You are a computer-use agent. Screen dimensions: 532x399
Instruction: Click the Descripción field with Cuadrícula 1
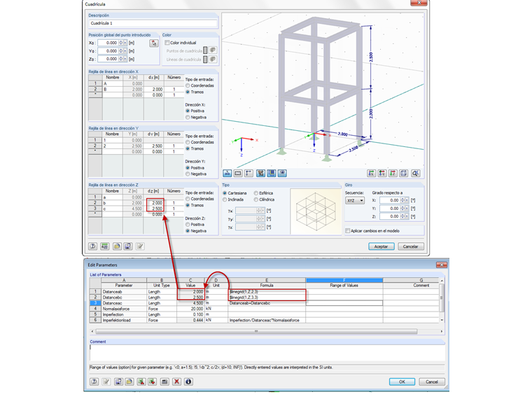[153, 23]
